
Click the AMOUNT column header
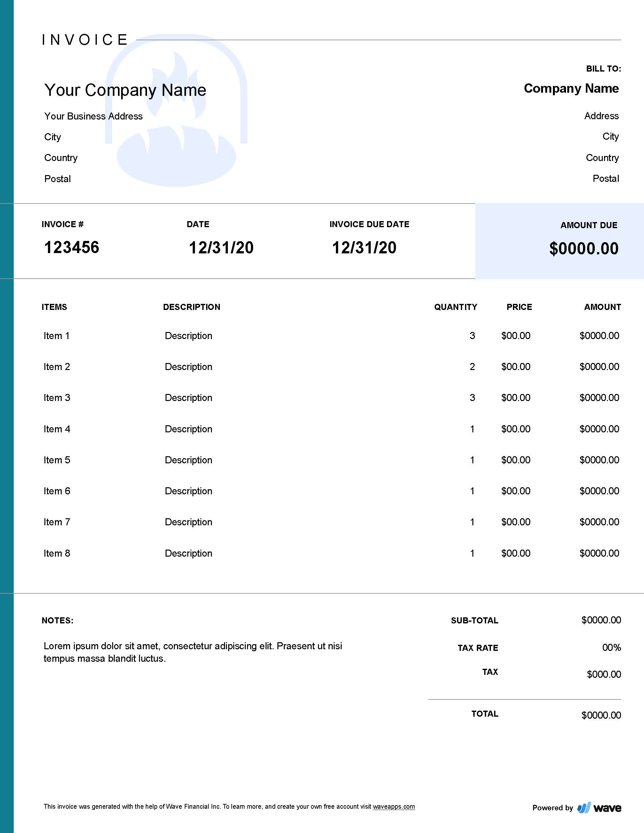(602, 307)
